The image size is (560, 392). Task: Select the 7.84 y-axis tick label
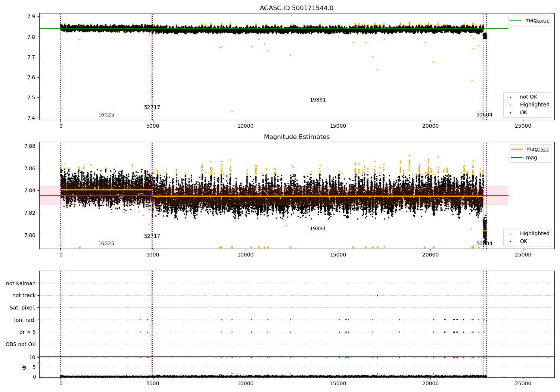click(x=30, y=190)
